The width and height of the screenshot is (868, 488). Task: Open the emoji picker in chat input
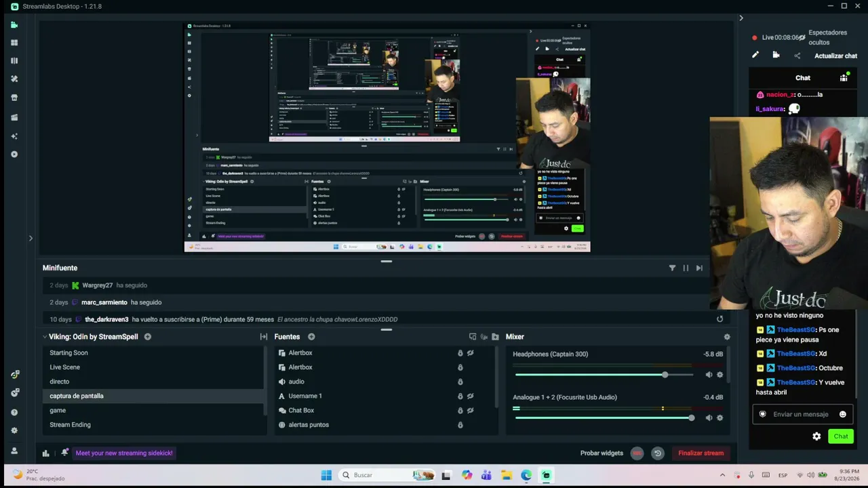click(x=843, y=414)
